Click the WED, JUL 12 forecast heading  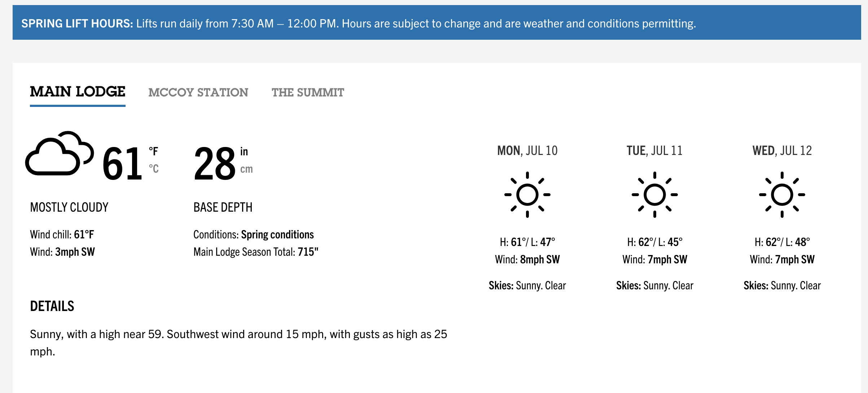pyautogui.click(x=782, y=151)
